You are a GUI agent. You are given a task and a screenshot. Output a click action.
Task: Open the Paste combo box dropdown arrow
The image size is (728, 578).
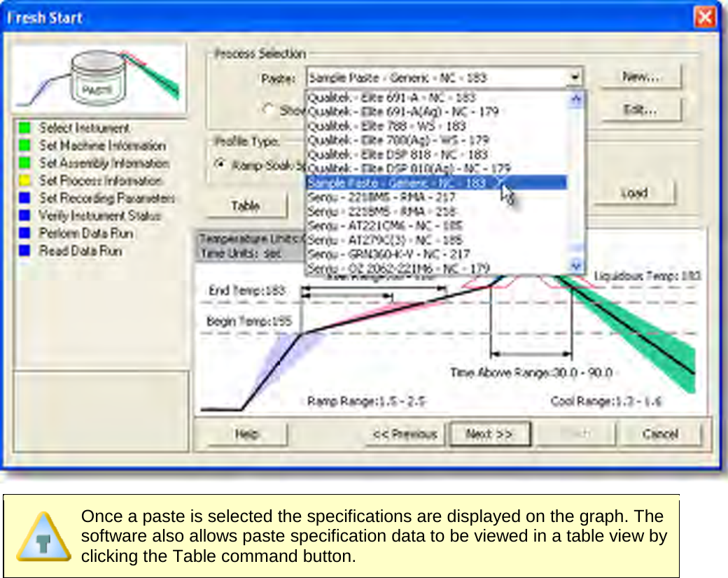pyautogui.click(x=575, y=76)
